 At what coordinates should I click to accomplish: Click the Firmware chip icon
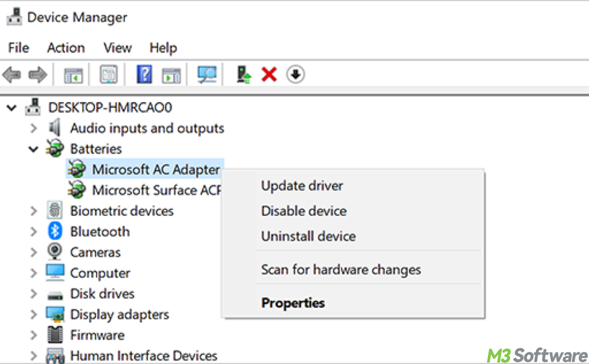55,335
